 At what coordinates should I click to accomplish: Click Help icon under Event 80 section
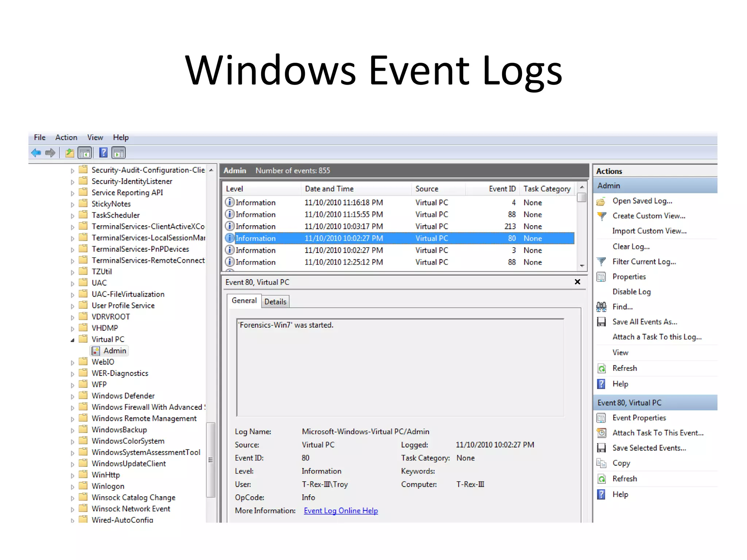pyautogui.click(x=601, y=495)
